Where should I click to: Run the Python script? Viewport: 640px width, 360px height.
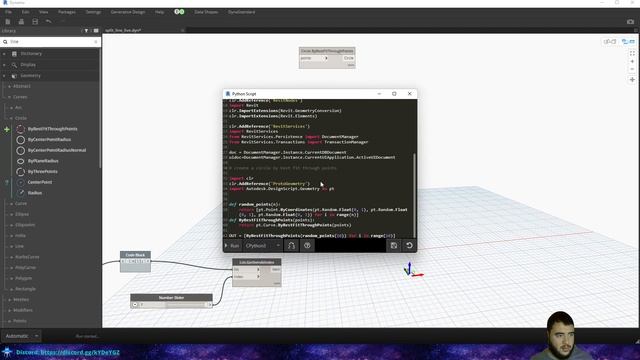click(232, 246)
